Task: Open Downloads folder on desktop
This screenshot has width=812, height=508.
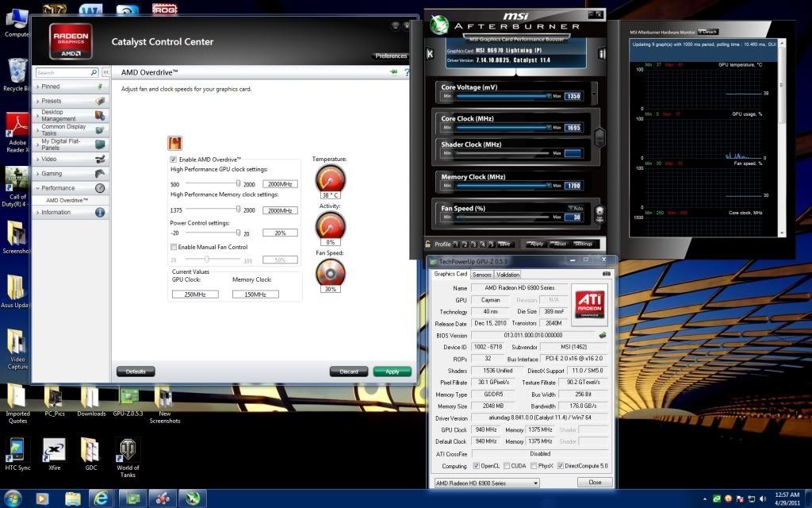Action: [91, 402]
